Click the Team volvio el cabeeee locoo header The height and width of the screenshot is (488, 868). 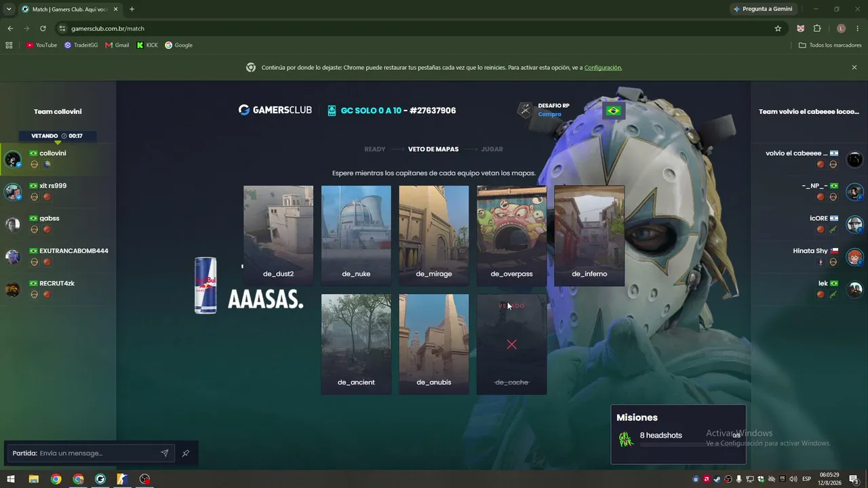(x=809, y=112)
